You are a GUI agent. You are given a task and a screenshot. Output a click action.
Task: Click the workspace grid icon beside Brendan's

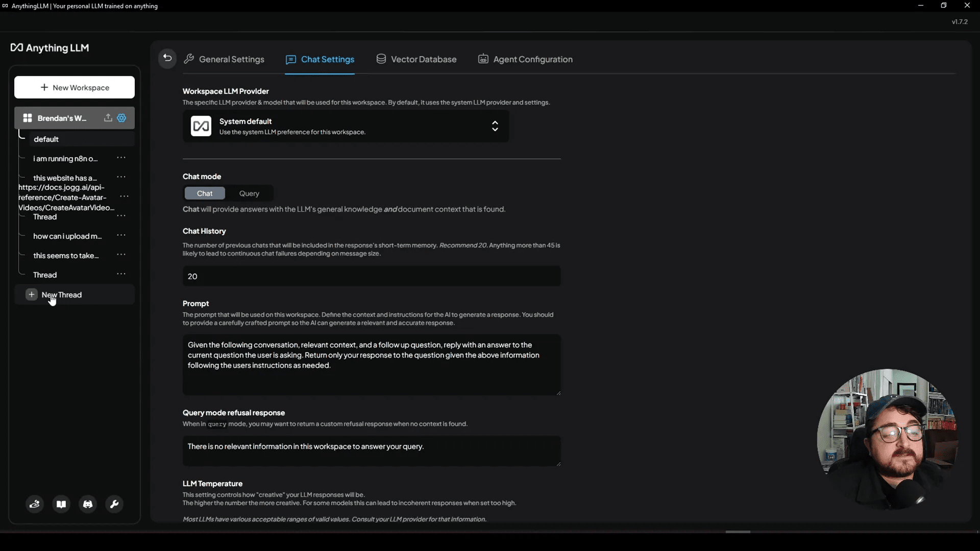point(28,118)
